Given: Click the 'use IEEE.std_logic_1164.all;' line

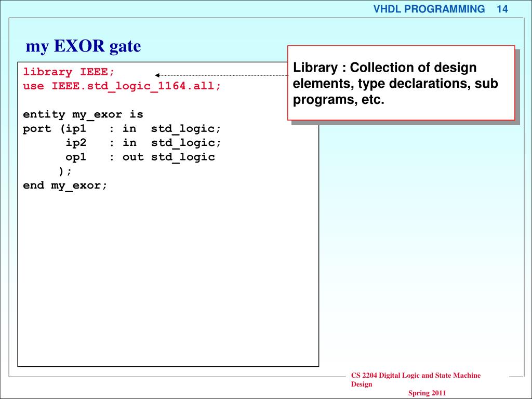Looking at the screenshot, I should pos(122,86).
